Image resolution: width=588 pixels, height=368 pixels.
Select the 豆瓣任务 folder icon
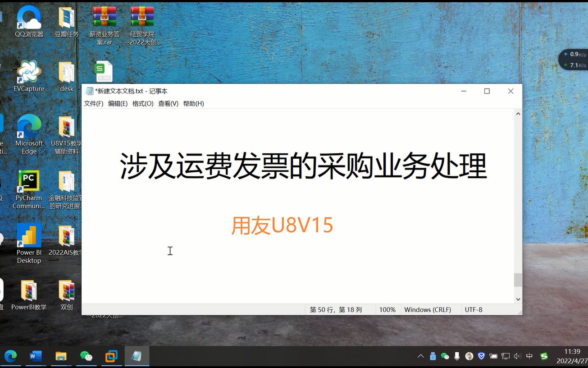click(x=67, y=22)
